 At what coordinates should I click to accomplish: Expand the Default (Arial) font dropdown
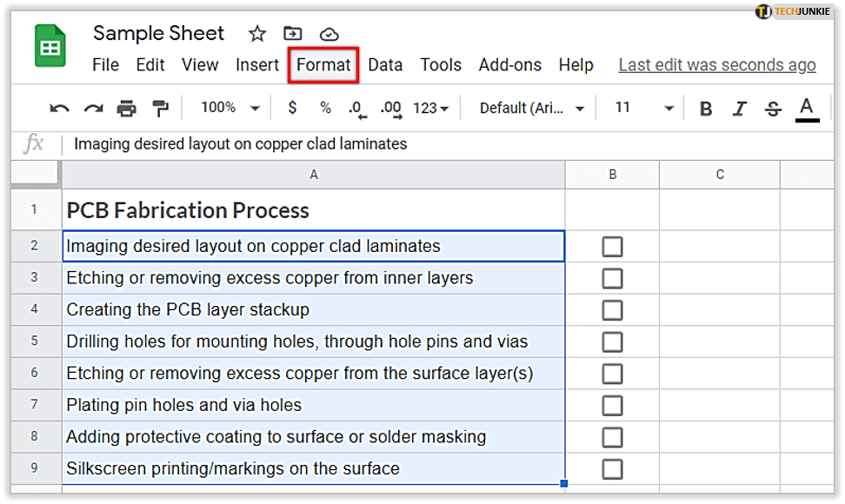pyautogui.click(x=531, y=108)
